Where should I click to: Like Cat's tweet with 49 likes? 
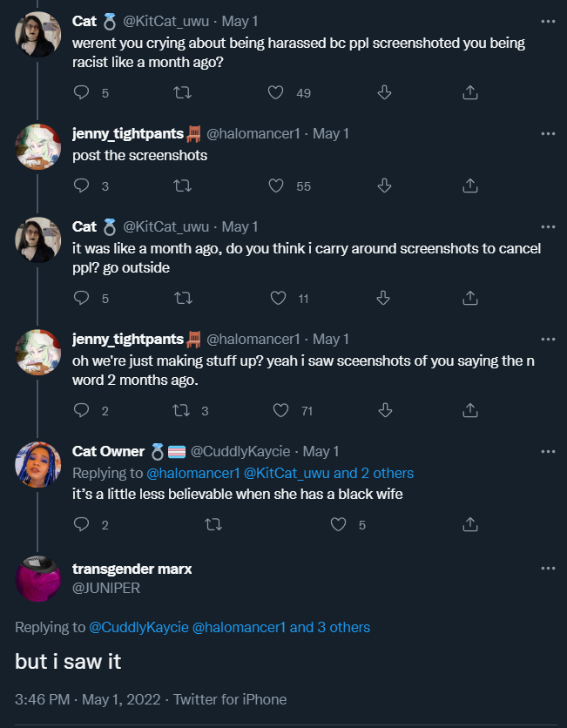click(277, 92)
